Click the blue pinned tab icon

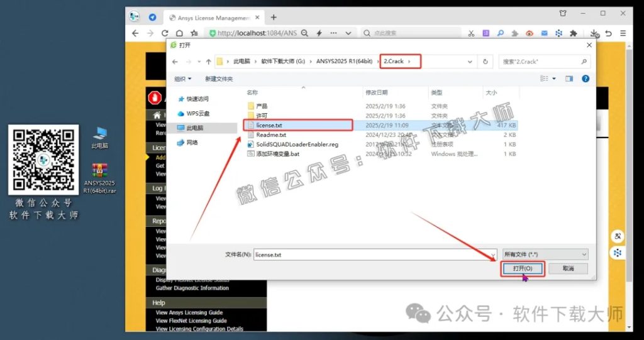tap(152, 17)
